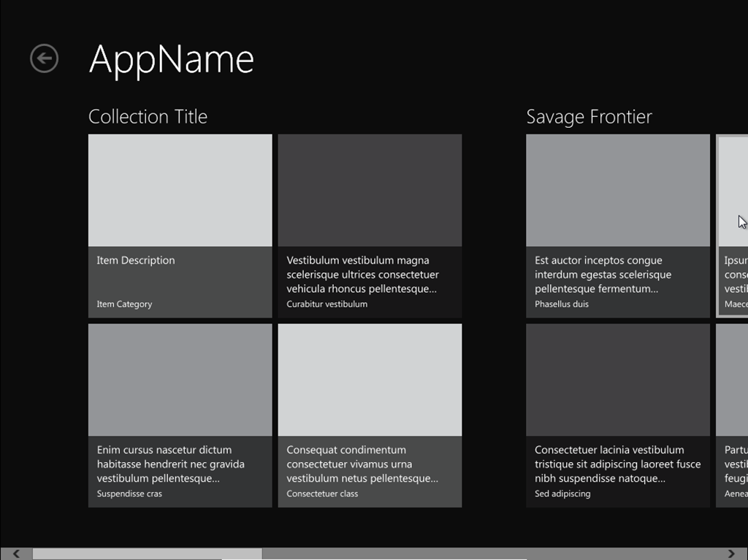Click the 'Sed adipiscing' subtitle
The height and width of the screenshot is (560, 748).
(562, 494)
